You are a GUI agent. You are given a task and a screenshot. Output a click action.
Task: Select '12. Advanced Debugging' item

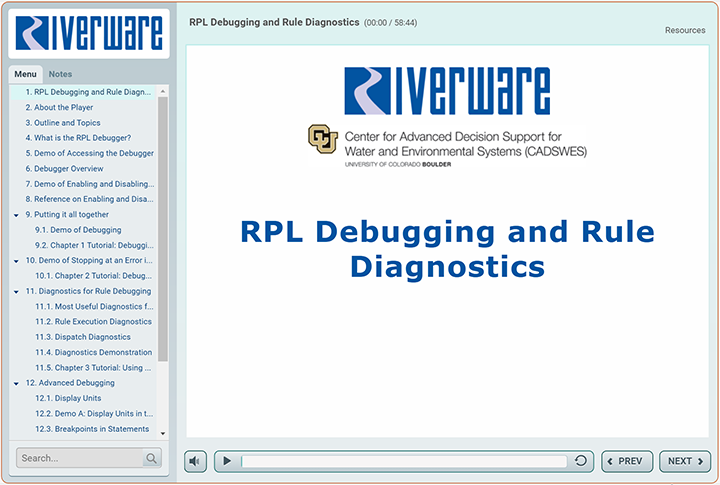[x=70, y=383]
